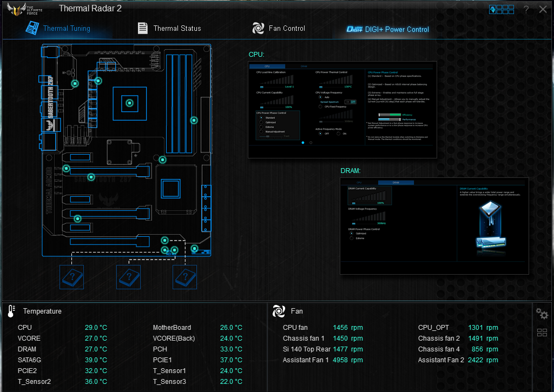Click the Fan Control fan icon
The height and width of the screenshot is (392, 554).
pyautogui.click(x=258, y=28)
